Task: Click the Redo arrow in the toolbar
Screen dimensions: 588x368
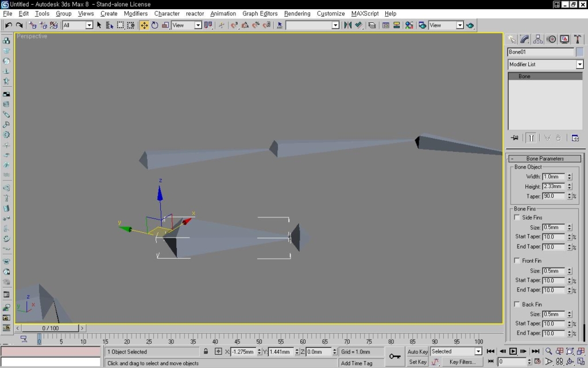Action: point(19,25)
